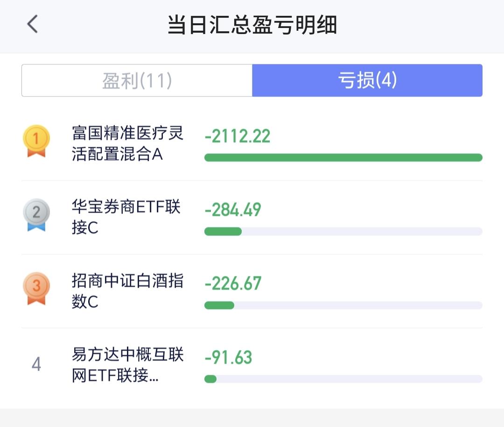Screen dimensions: 504x427
Task: Click the 当日汇总盈亏明细 page title
Action: 252,25
